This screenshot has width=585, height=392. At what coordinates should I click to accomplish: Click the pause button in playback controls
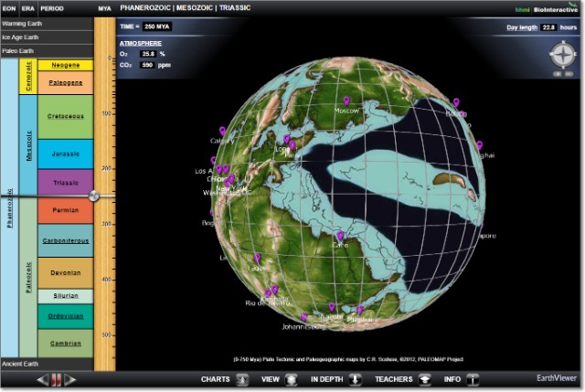55,379
